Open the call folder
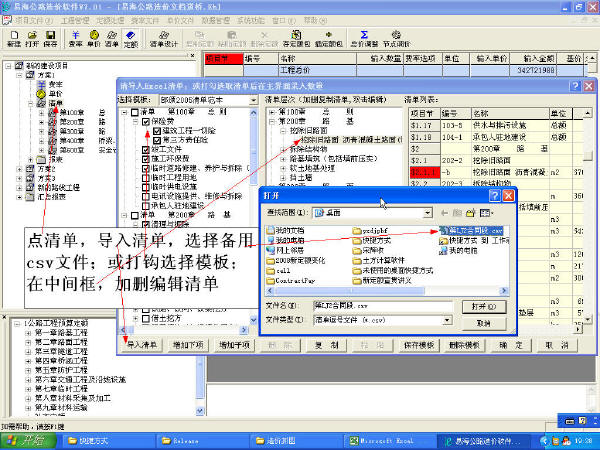This screenshot has width=600, height=450. tap(278, 271)
